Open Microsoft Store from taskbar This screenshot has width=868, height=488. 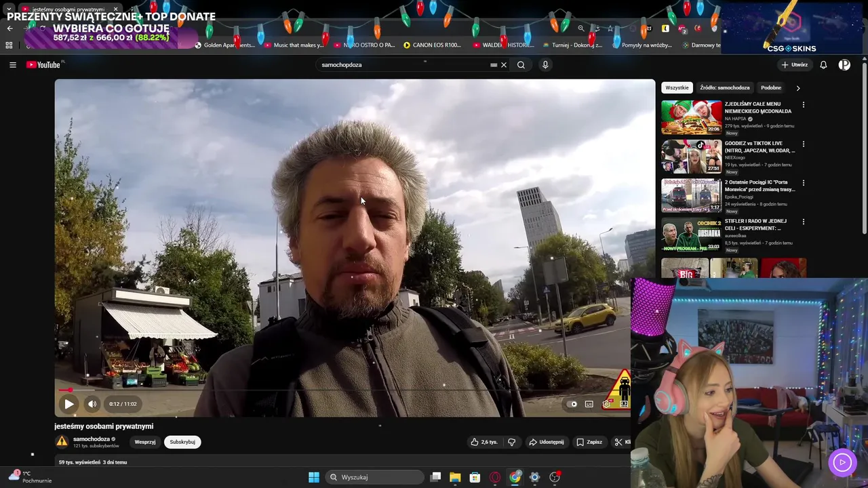[x=475, y=477]
